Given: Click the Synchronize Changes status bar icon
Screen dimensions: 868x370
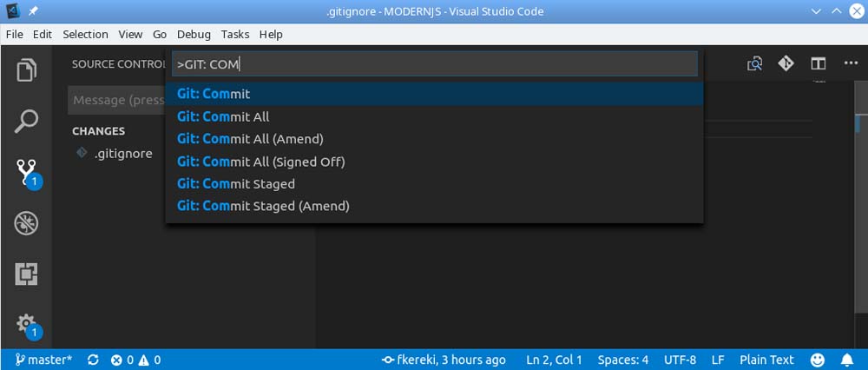Looking at the screenshot, I should (x=93, y=360).
